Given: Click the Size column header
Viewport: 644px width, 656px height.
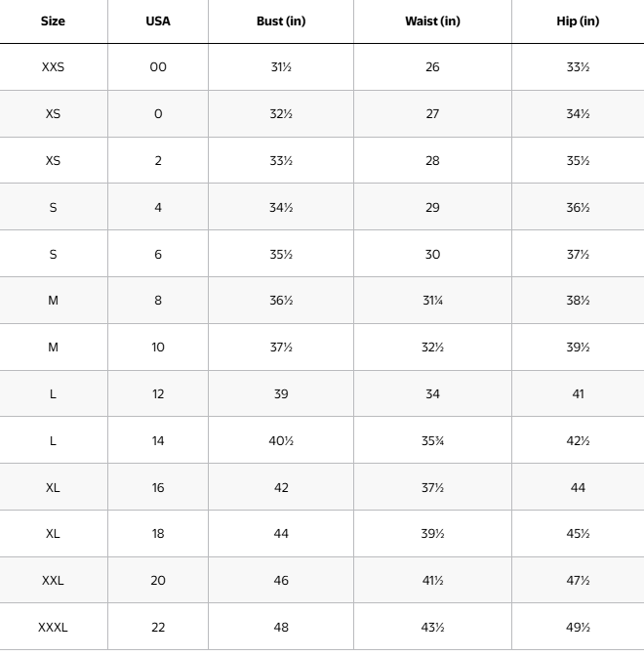Looking at the screenshot, I should pos(53,21).
